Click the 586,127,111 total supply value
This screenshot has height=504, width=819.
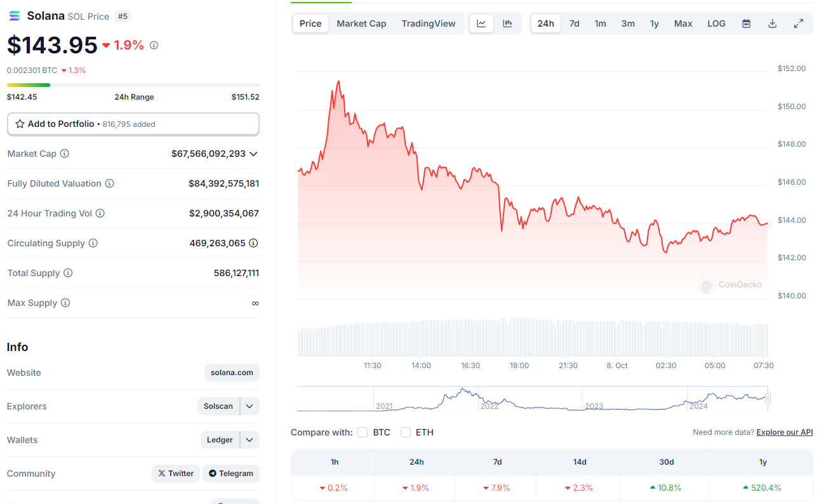coord(236,273)
